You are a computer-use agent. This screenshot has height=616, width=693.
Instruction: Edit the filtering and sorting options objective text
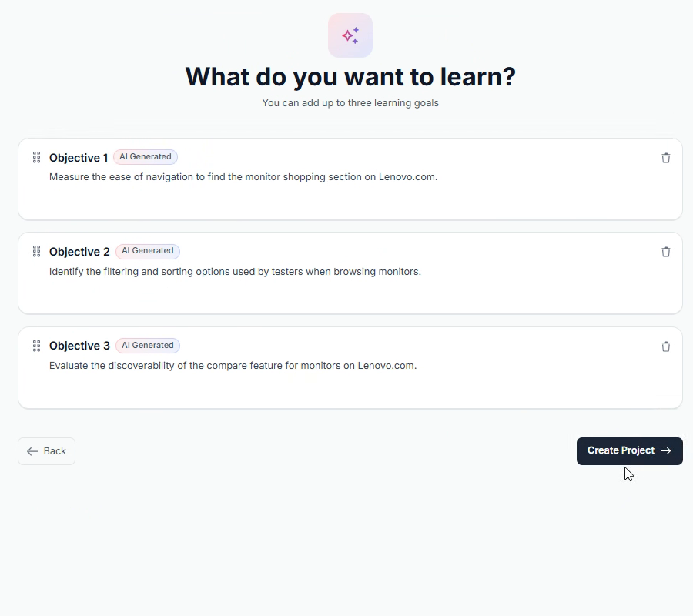pyautogui.click(x=235, y=272)
